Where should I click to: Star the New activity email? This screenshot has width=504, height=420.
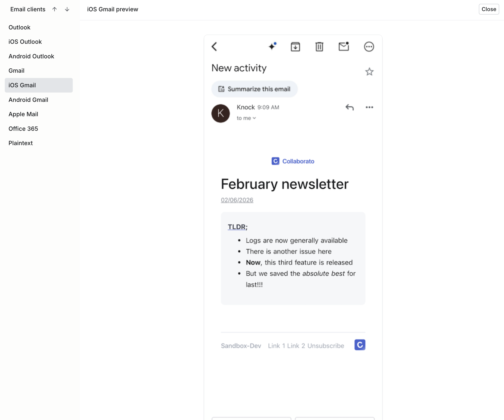pyautogui.click(x=369, y=72)
